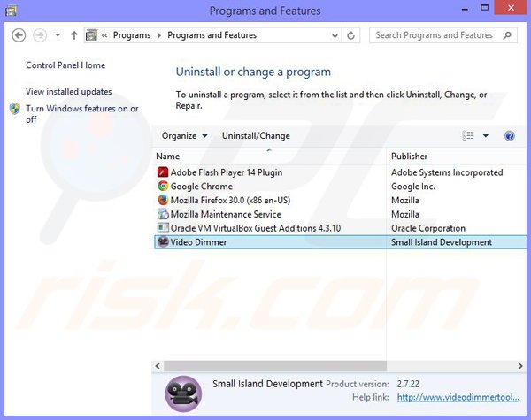Select Google Chrome entry
The image size is (531, 420).
click(x=202, y=187)
